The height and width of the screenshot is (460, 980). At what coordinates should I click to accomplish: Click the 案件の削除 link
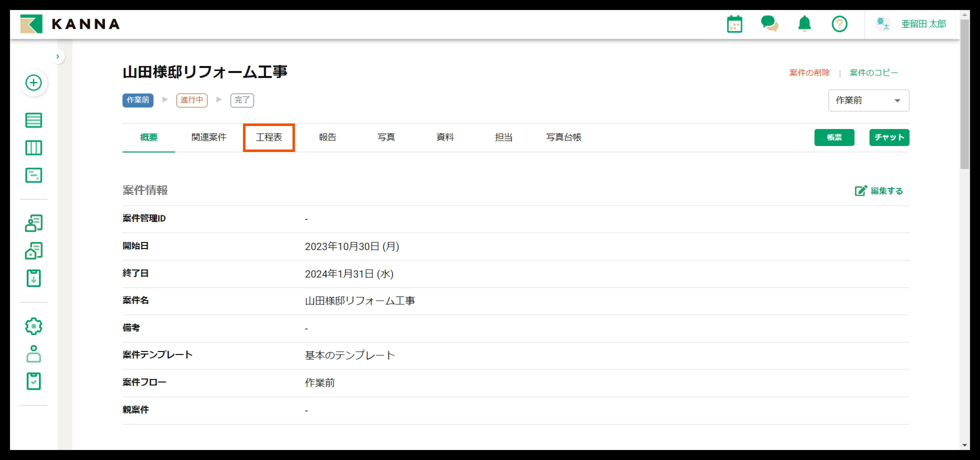[809, 73]
